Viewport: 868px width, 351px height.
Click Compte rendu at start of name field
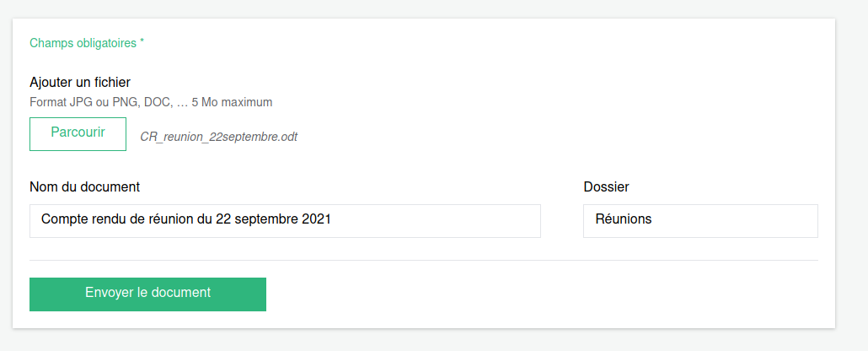pyautogui.click(x=76, y=219)
